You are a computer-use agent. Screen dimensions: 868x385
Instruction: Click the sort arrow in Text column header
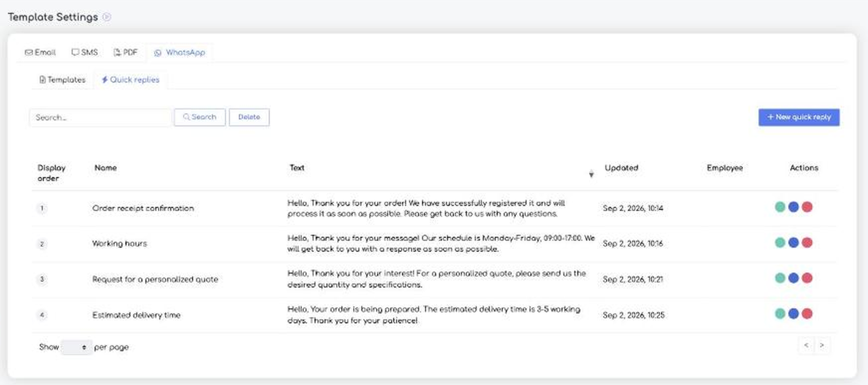pyautogui.click(x=591, y=174)
